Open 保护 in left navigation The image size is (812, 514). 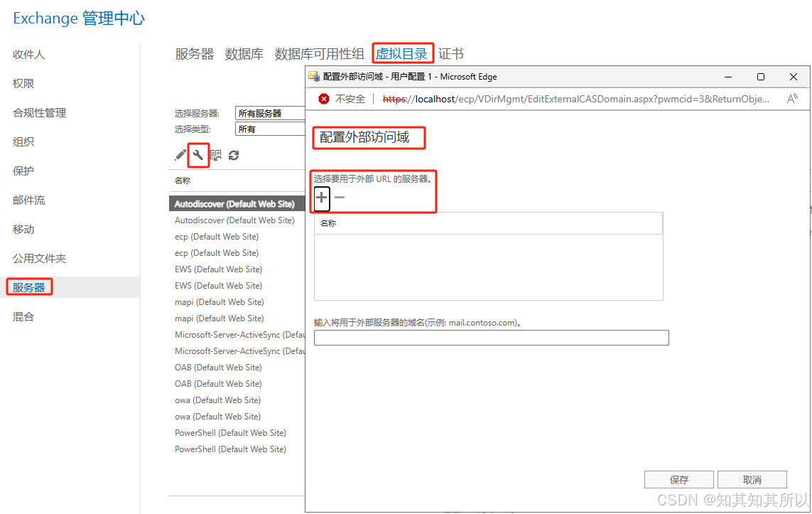tap(23, 171)
